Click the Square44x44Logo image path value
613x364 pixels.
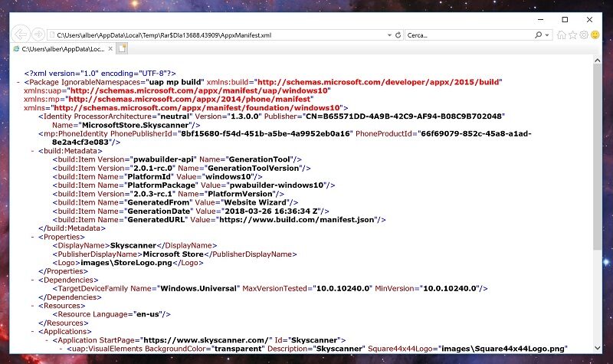click(x=503, y=349)
